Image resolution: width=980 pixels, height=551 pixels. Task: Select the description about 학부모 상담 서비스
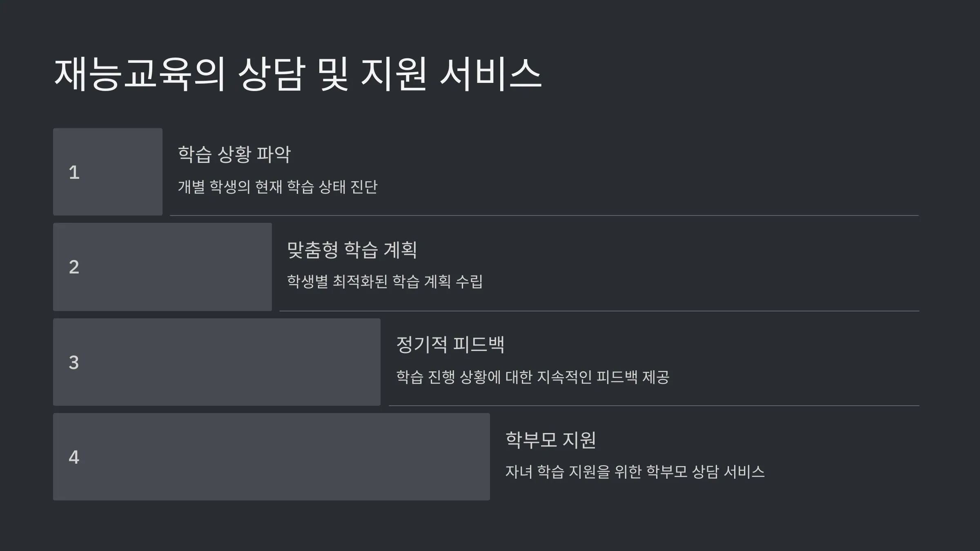[x=635, y=472]
